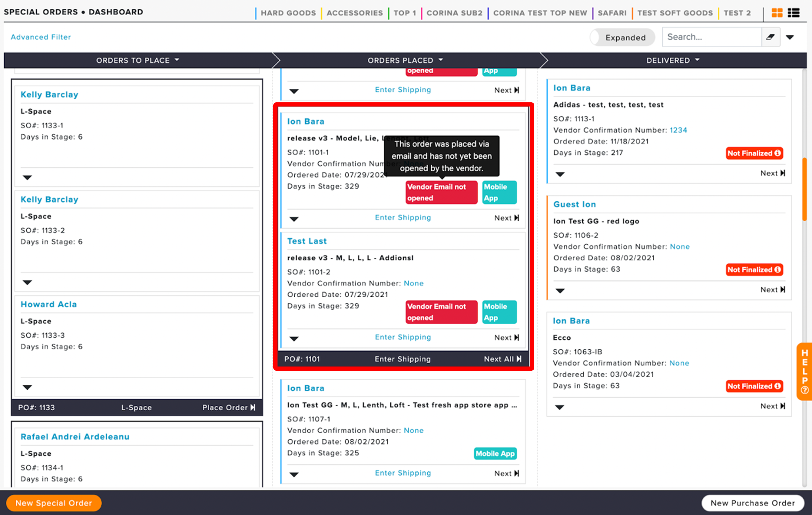Focus the Search input field
This screenshot has height=515, width=812.
coord(712,37)
